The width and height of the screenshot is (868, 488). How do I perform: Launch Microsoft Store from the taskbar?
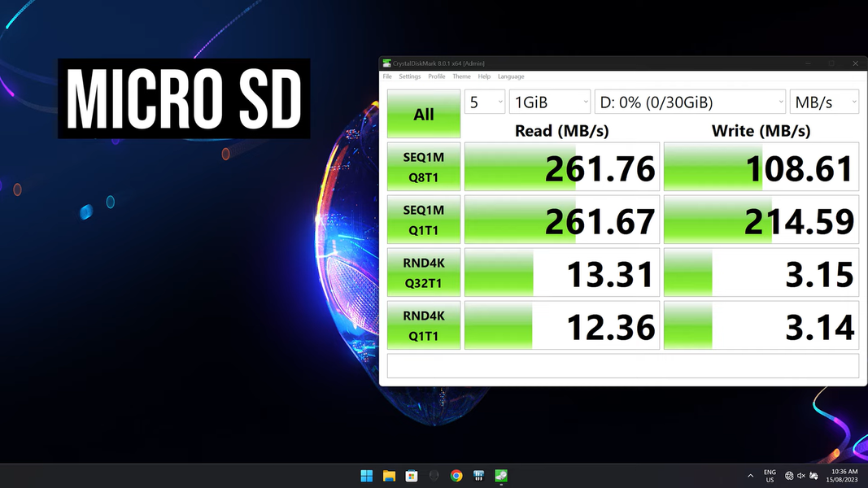412,476
